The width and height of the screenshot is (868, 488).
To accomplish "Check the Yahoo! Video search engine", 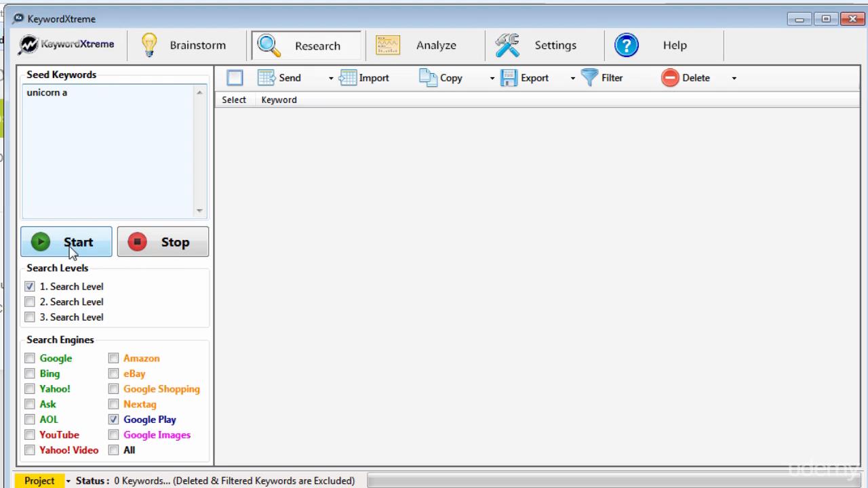I will (30, 450).
